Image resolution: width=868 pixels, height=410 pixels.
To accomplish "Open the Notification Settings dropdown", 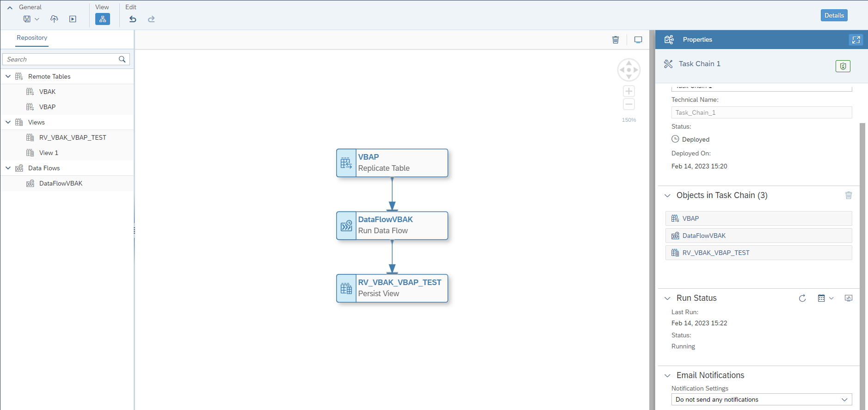I will tap(761, 399).
